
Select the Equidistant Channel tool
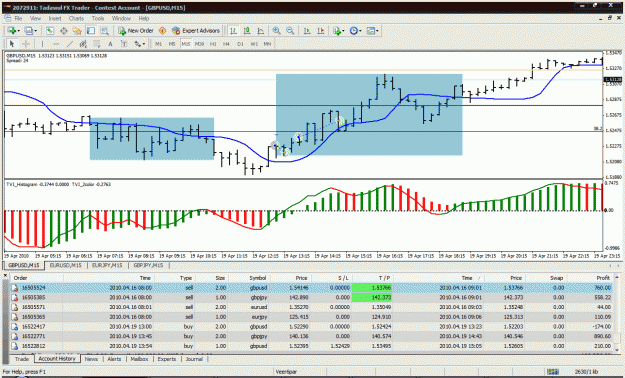tap(83, 44)
